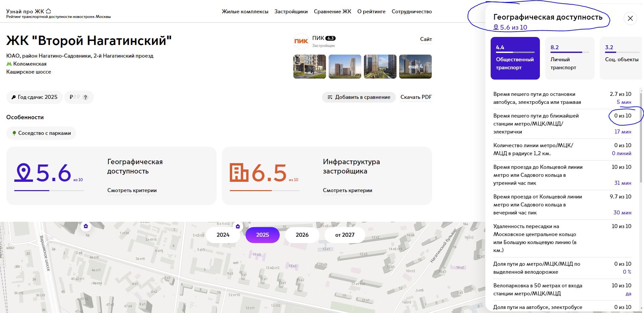Select 2025 year filter on map
644x313 pixels.
[262, 235]
